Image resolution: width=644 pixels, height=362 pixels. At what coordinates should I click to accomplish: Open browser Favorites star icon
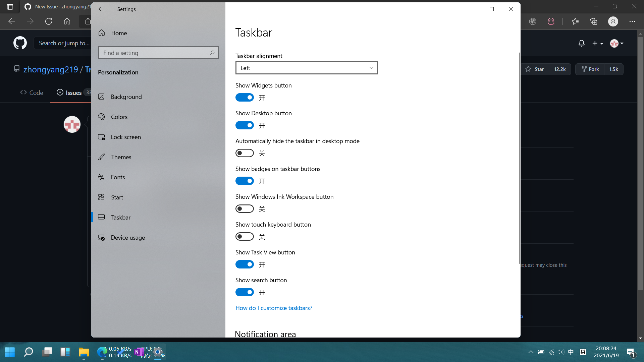click(575, 21)
